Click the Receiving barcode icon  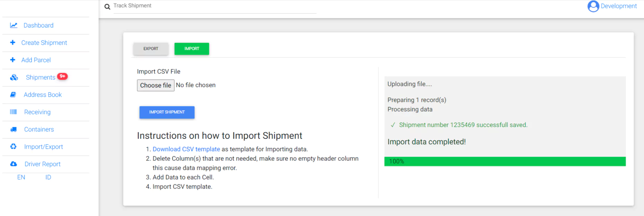(x=14, y=112)
